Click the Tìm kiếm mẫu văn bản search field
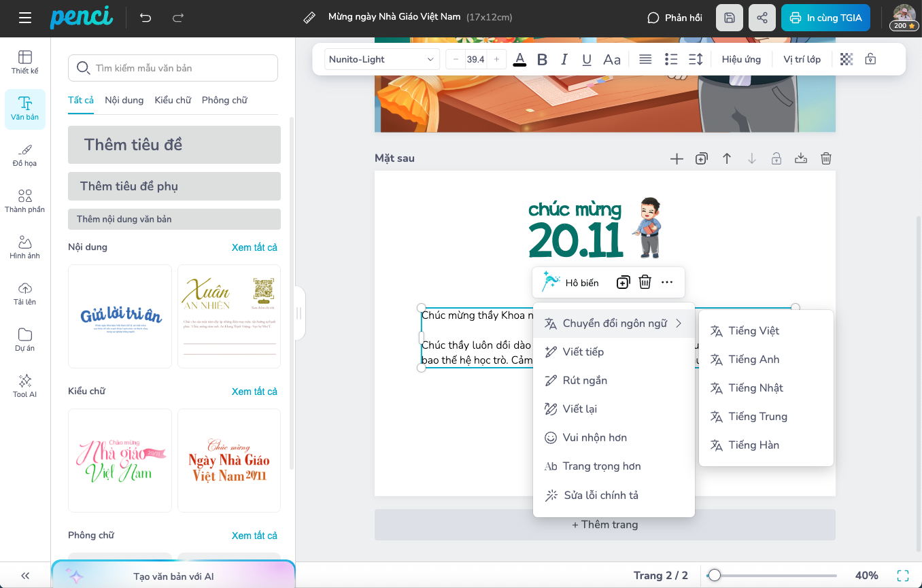This screenshot has height=588, width=922. point(173,68)
